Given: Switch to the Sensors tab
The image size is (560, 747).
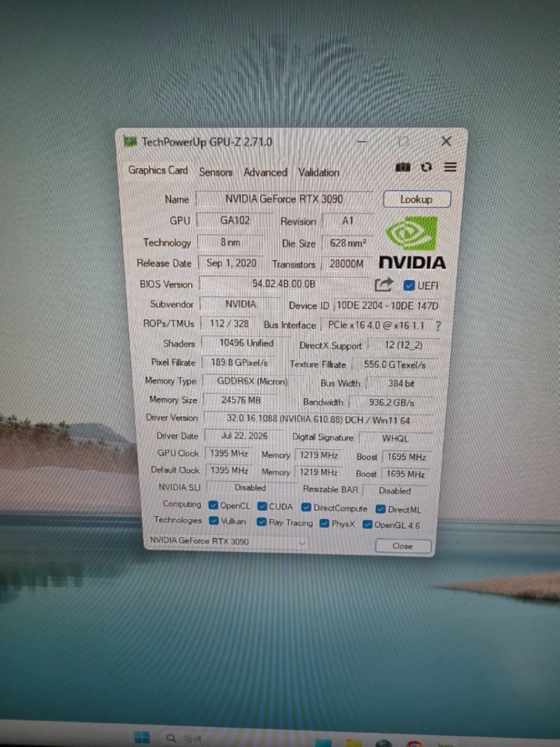Looking at the screenshot, I should (216, 172).
